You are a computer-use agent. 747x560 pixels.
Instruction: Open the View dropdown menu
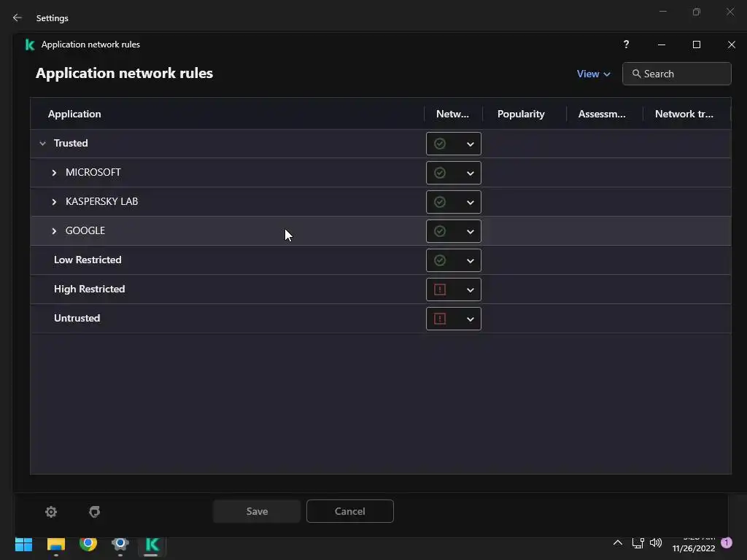click(593, 74)
